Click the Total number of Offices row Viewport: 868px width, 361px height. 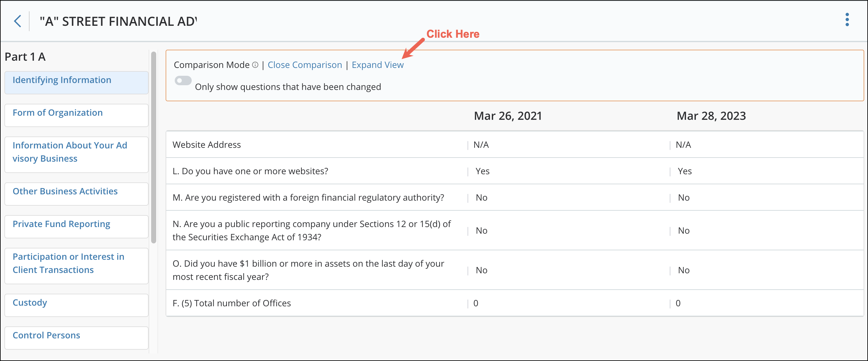pos(232,303)
